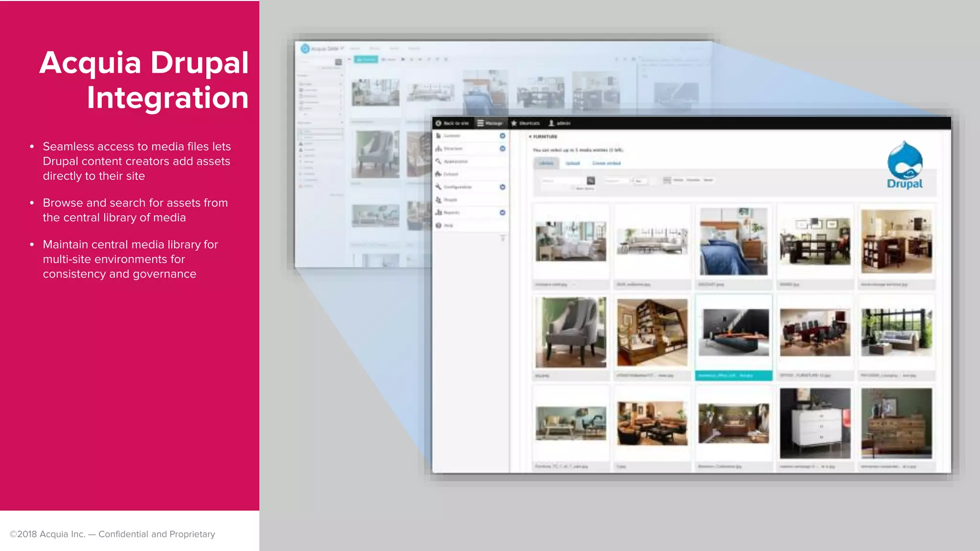
Task: Collapse the FURNITURE section triangle
Action: coord(530,137)
